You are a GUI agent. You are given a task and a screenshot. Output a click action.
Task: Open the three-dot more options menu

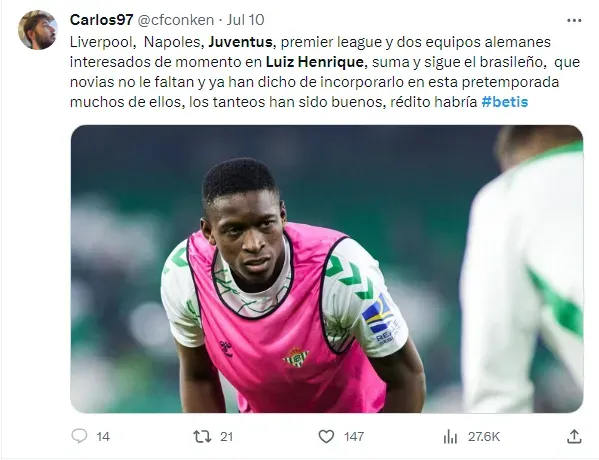(574, 21)
